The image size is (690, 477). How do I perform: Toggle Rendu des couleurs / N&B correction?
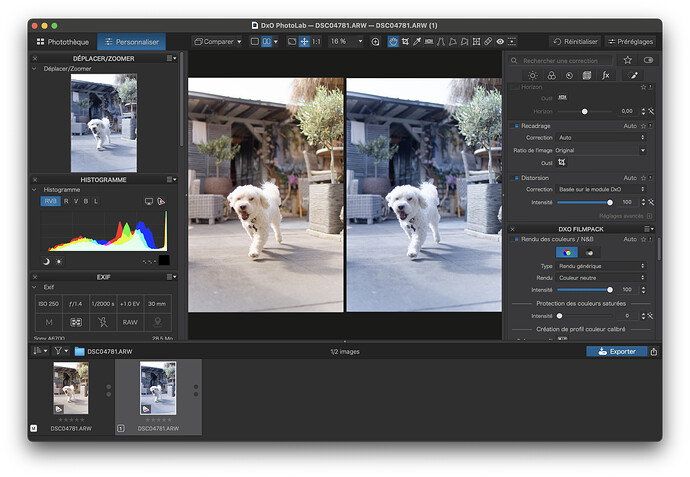point(516,239)
